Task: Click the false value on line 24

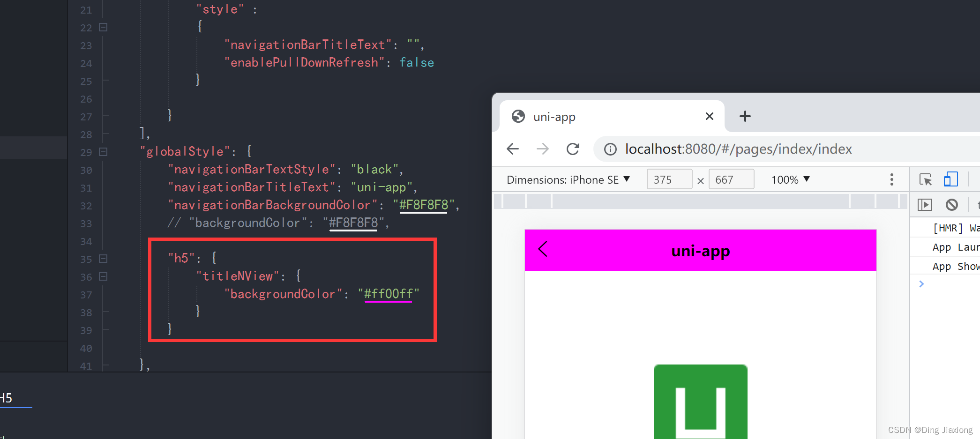Action: tap(417, 63)
